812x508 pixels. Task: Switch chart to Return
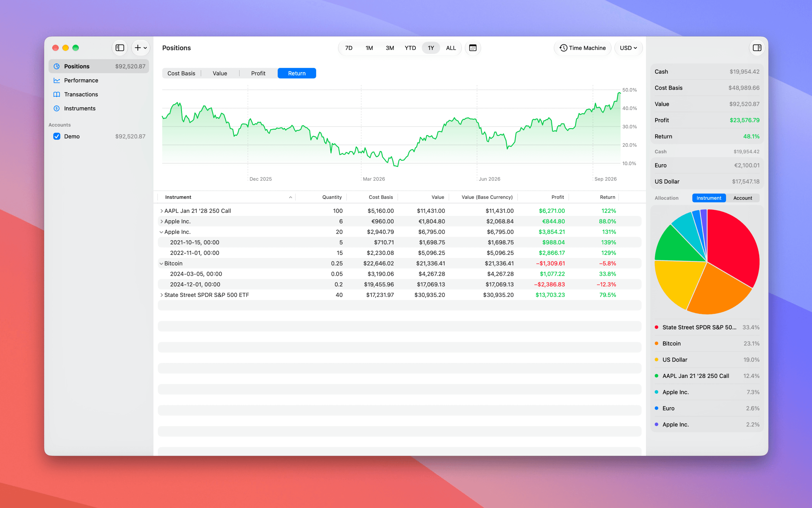coord(297,73)
